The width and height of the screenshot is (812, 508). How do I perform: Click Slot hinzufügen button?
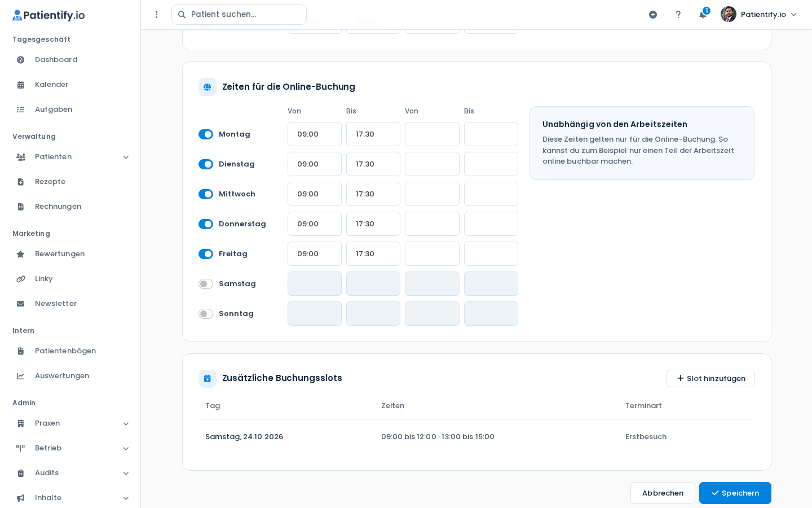click(710, 379)
